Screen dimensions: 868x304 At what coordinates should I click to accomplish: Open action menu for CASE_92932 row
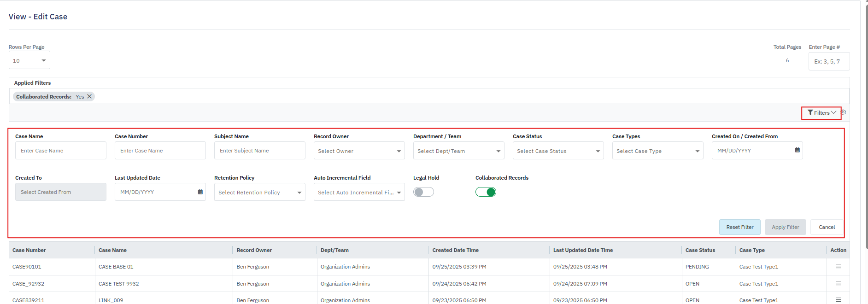[838, 283]
